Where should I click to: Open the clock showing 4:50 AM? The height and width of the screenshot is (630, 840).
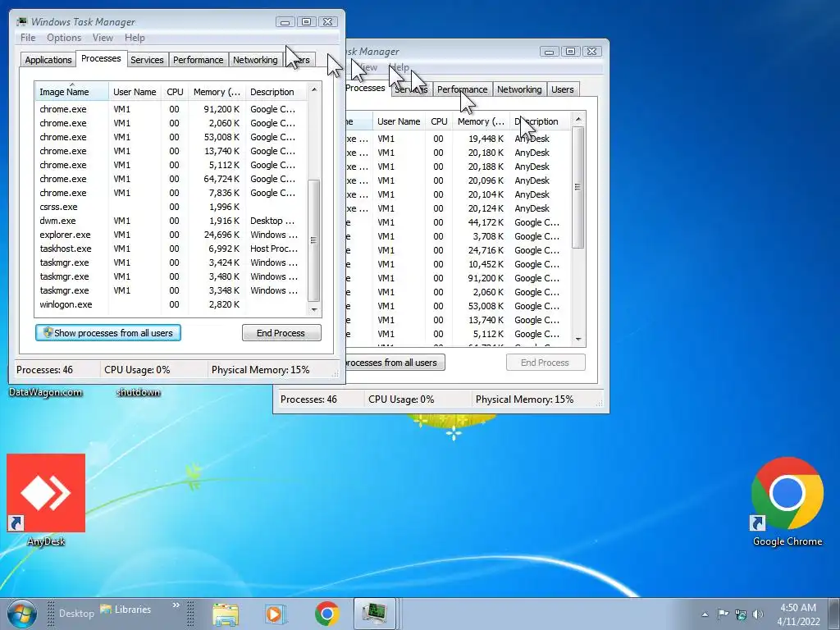(x=798, y=614)
